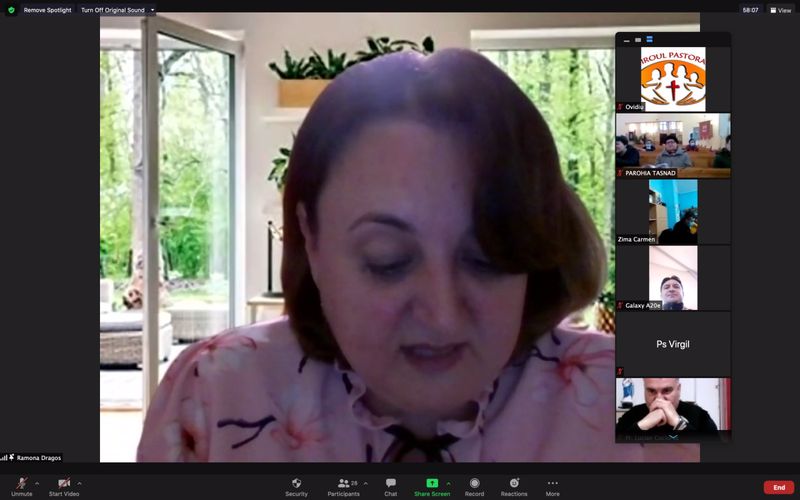Viewport: 800px width, 500px height.
Task: Expand video options arrow beside Start Video
Action: pos(80,482)
